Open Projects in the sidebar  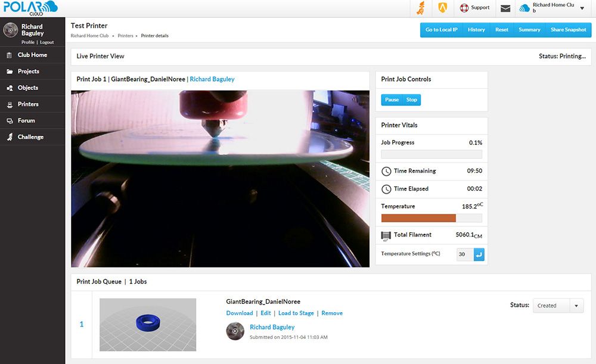coord(32,71)
